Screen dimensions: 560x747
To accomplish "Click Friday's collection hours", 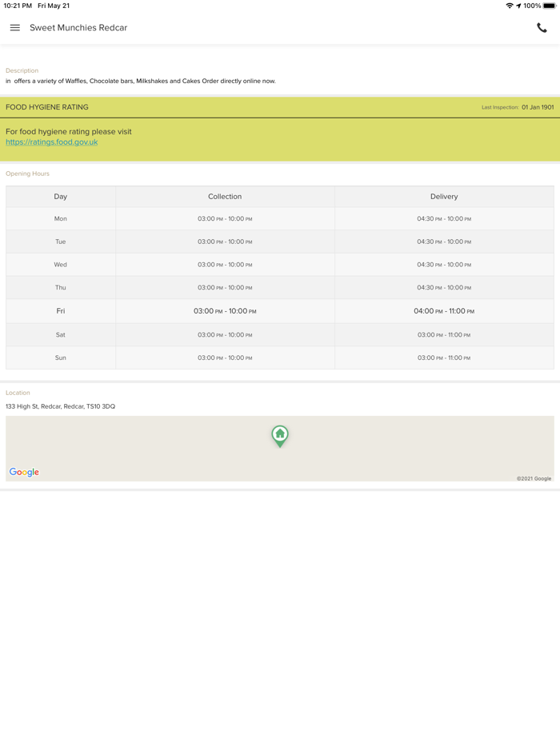I will (x=225, y=310).
